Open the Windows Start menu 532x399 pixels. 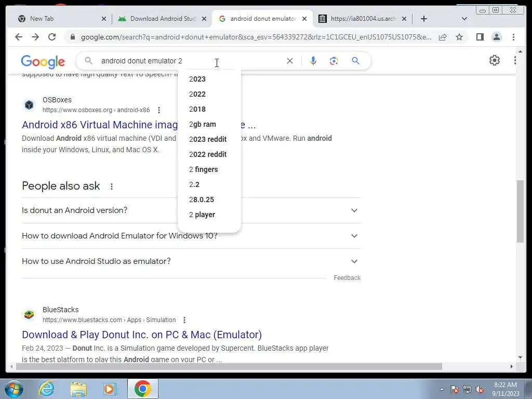14,389
